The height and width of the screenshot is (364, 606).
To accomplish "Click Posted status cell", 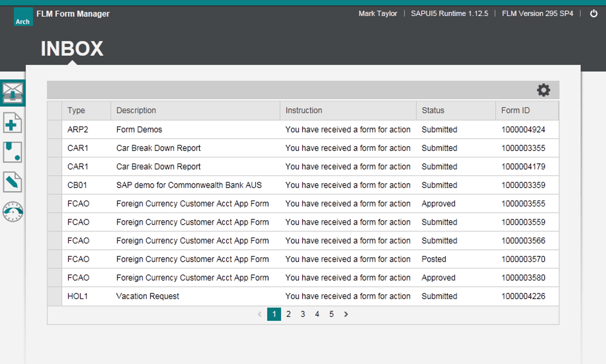I will [x=434, y=259].
